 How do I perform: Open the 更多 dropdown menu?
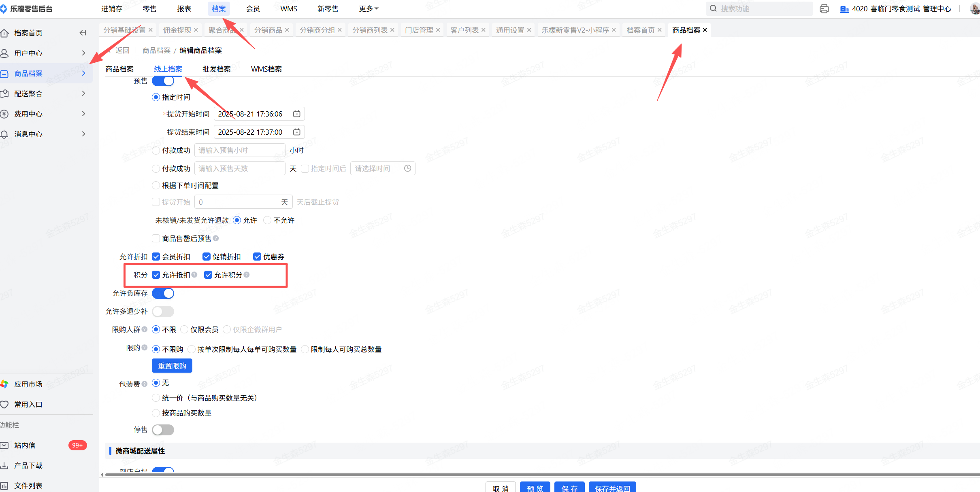coord(368,8)
